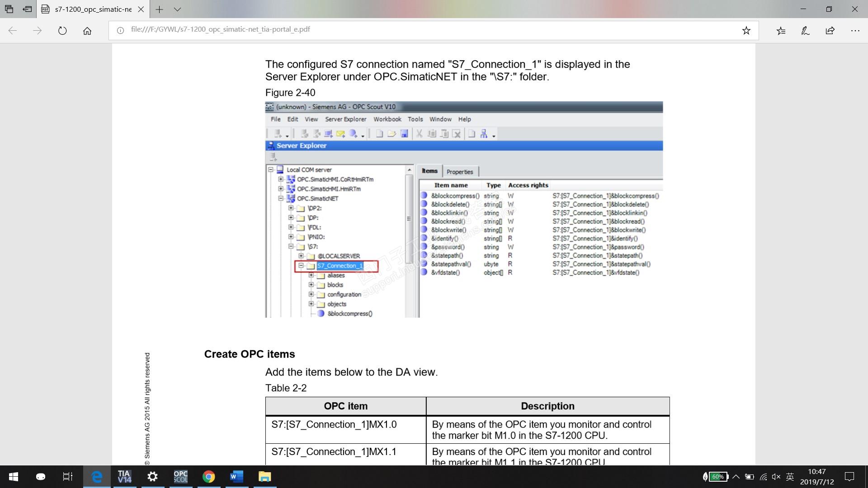Show tab previews chevron
Image resolution: width=868 pixels, height=488 pixels.
(x=177, y=9)
